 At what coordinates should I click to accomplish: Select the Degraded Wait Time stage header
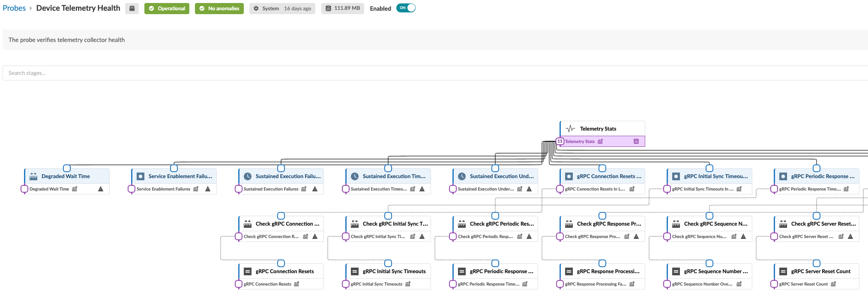(x=66, y=176)
